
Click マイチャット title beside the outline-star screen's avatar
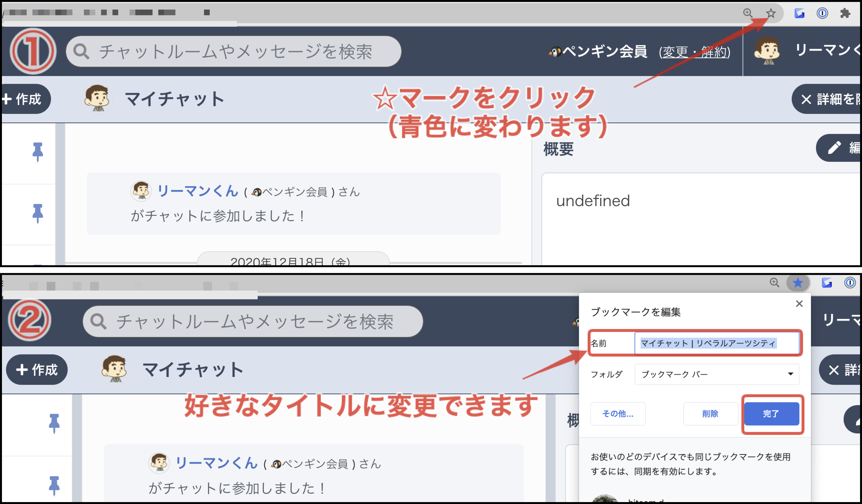(175, 99)
